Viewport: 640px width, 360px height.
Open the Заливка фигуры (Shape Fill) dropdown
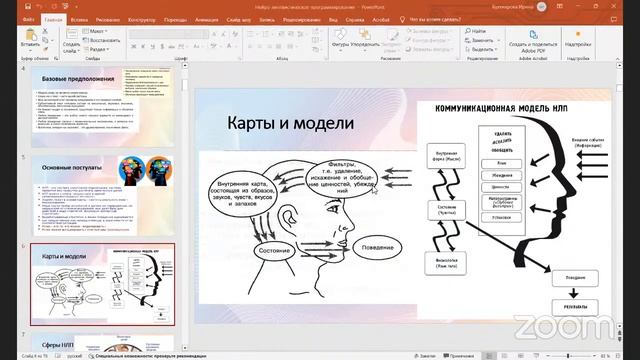click(x=429, y=31)
